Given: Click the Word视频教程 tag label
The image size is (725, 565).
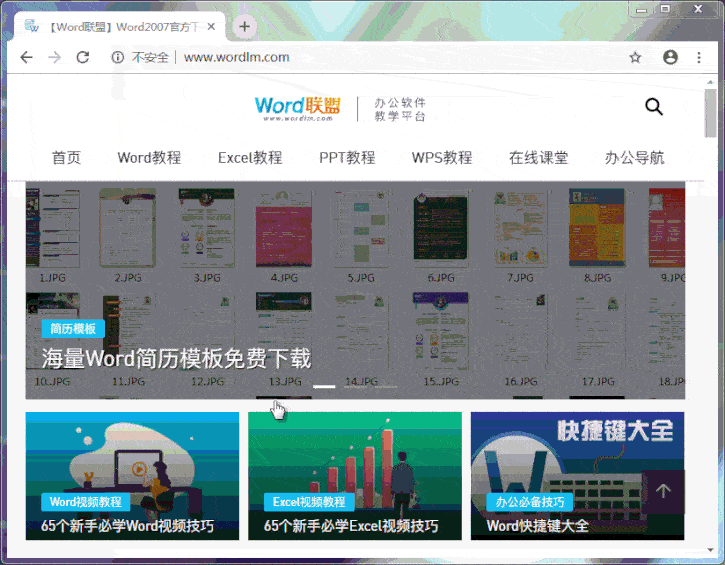Looking at the screenshot, I should pyautogui.click(x=86, y=502).
